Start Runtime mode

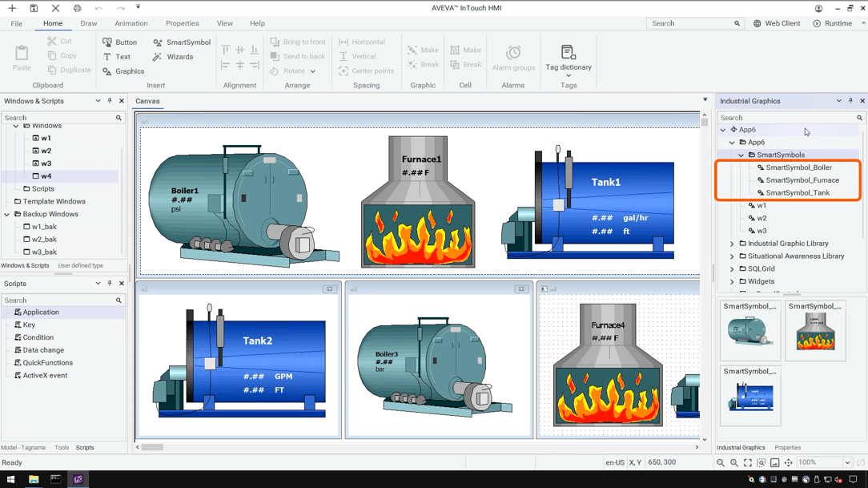click(x=833, y=23)
